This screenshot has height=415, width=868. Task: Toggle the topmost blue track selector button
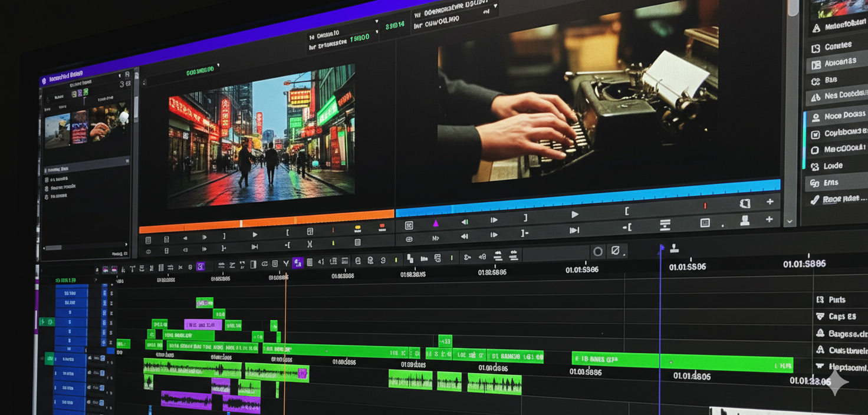click(x=71, y=293)
